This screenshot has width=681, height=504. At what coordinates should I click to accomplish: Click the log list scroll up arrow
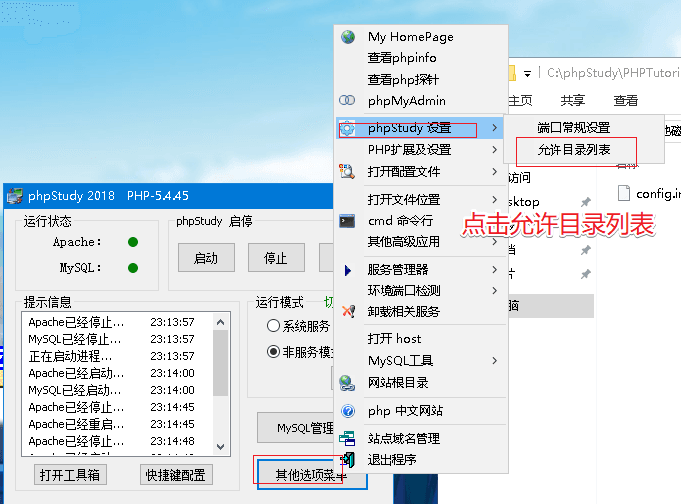click(221, 322)
